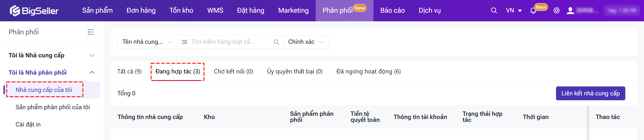Open the search magnifier in top bar

[x=494, y=11]
